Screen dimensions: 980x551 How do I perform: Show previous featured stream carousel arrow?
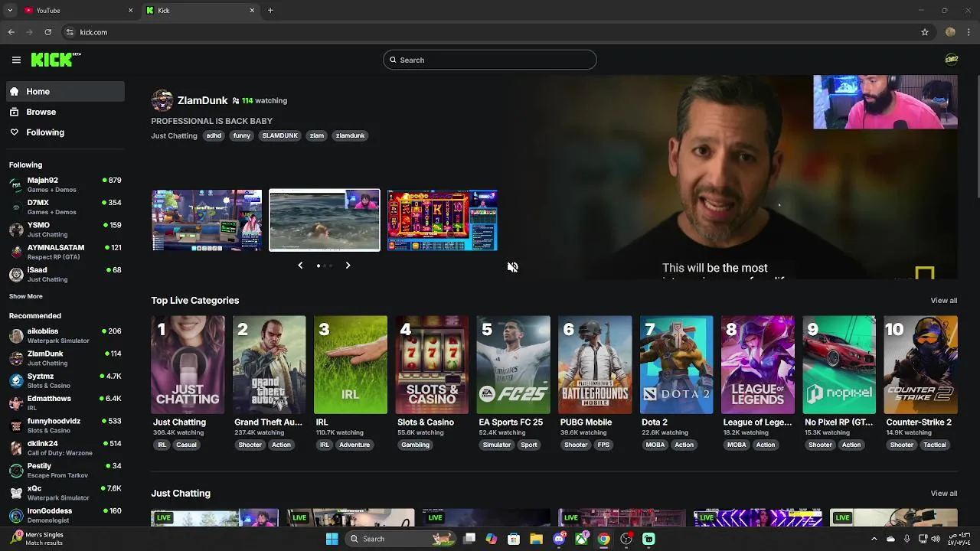click(x=300, y=266)
